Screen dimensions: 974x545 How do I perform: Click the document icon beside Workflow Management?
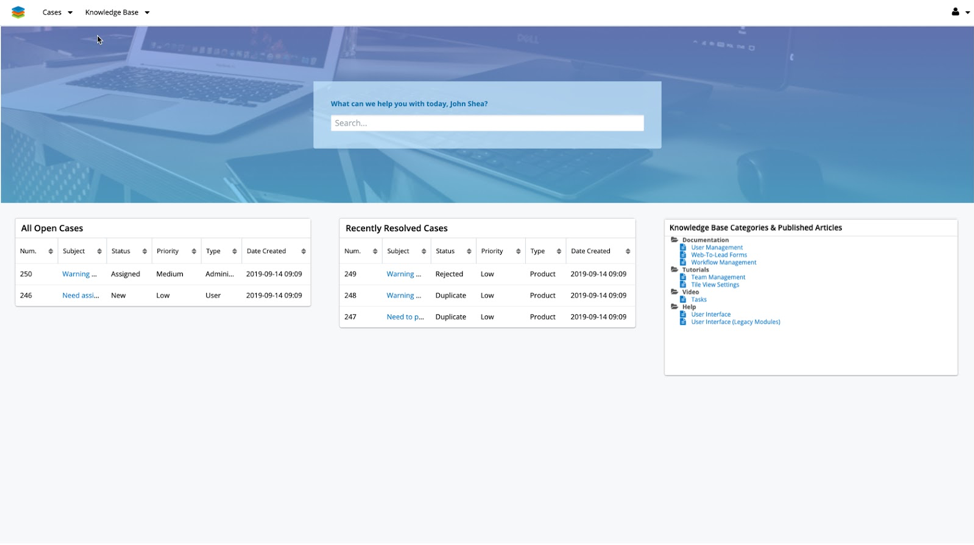pyautogui.click(x=683, y=262)
